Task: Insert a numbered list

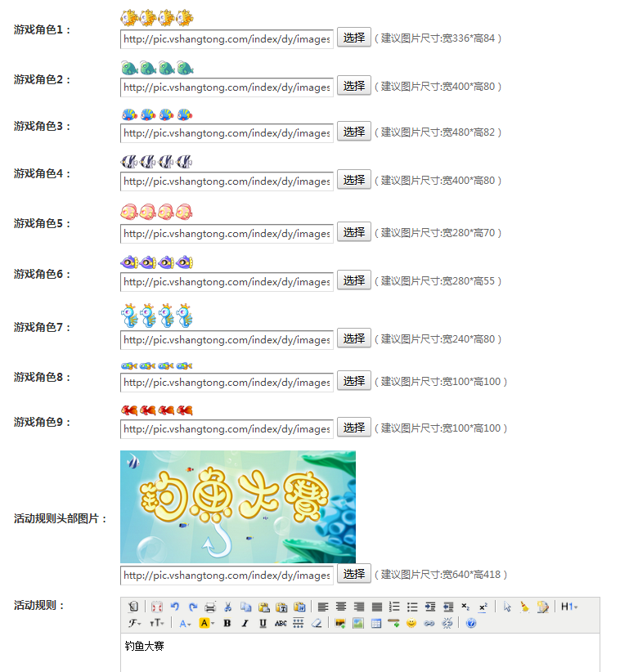Action: point(394,607)
